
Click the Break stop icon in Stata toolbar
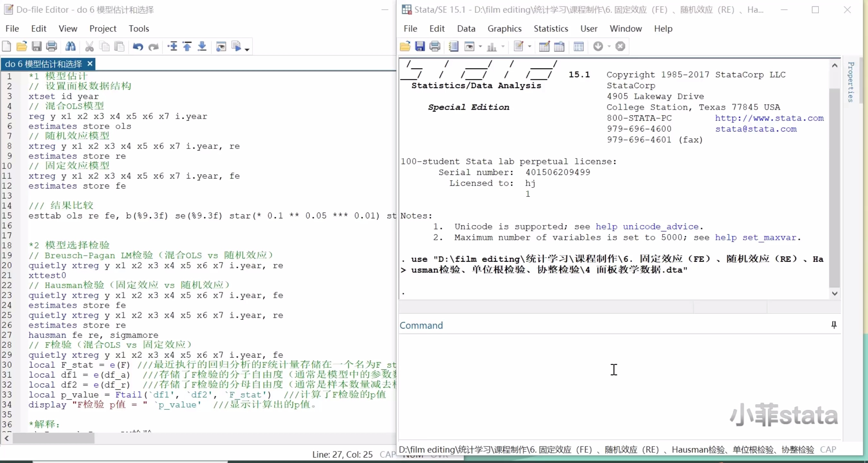(620, 46)
